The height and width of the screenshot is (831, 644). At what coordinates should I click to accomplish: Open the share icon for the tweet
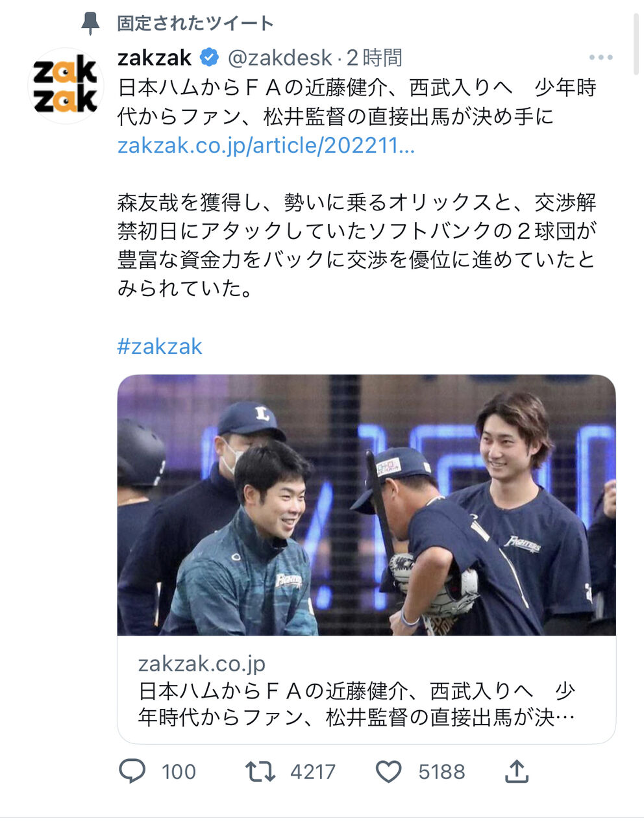(516, 771)
